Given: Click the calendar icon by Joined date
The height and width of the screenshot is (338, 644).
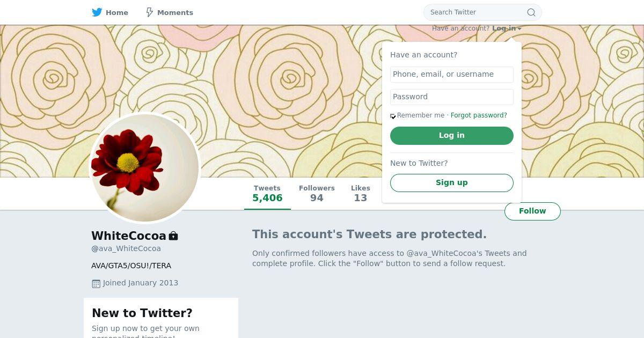Looking at the screenshot, I should coord(96,283).
